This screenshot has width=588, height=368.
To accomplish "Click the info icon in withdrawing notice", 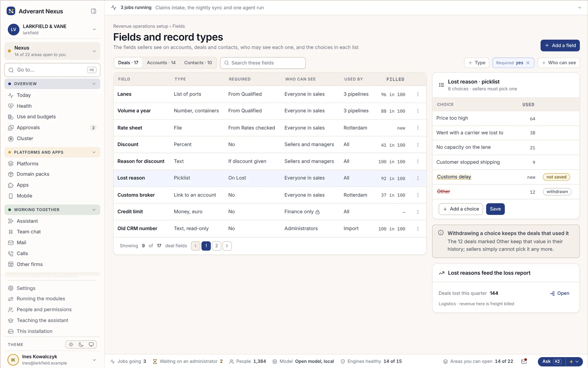I will [441, 233].
